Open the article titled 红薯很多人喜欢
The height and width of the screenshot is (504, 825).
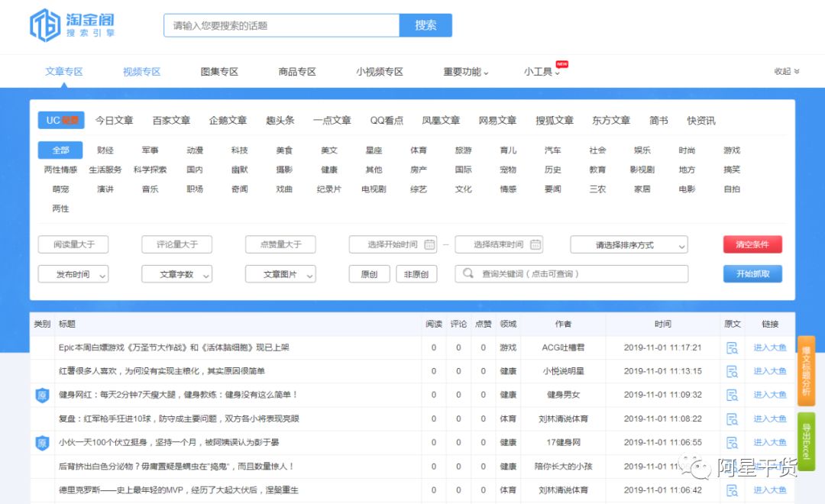tap(161, 371)
